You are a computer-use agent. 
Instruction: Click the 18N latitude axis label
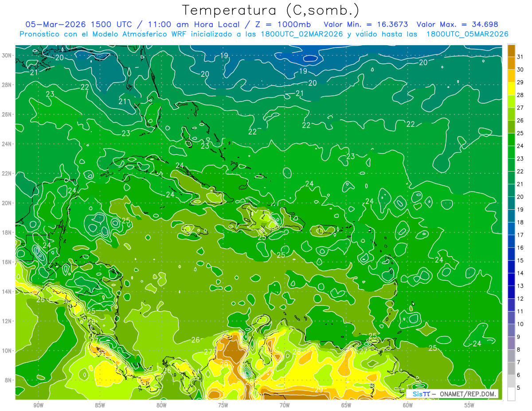(7, 232)
